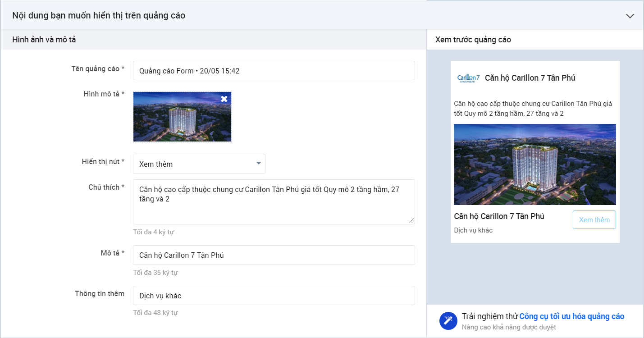Click the 'Thông tin thêm' field label
Image resolution: width=644 pixels, height=338 pixels.
point(100,293)
